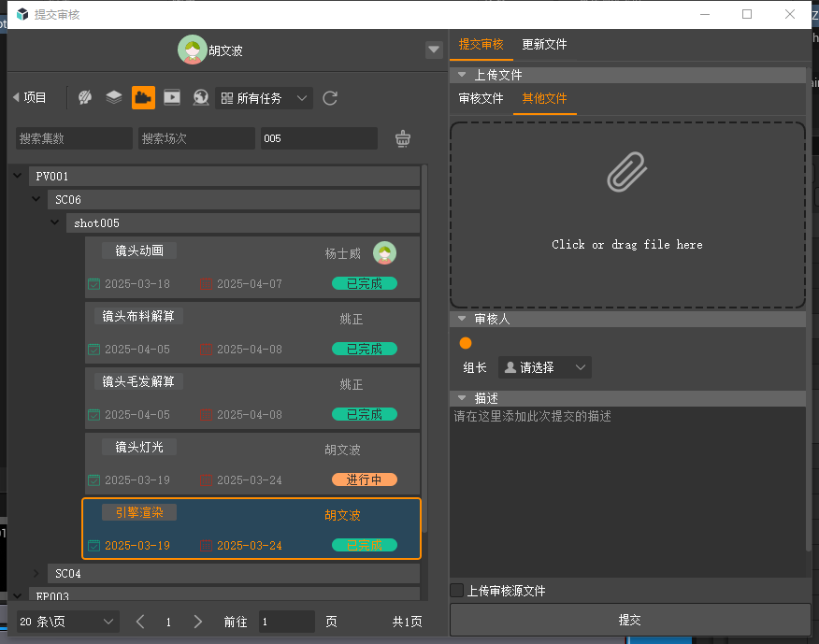Click 已完成 status badge of 镜头动画
The width and height of the screenshot is (819, 644).
tap(365, 283)
